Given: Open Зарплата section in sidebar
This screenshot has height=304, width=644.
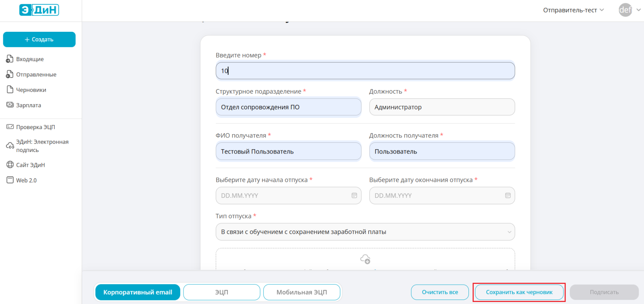Looking at the screenshot, I should coord(28,105).
